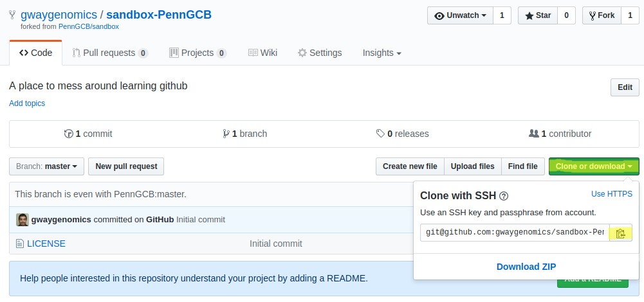644x302 pixels.
Task: Fork this repository
Action: pyautogui.click(x=601, y=15)
